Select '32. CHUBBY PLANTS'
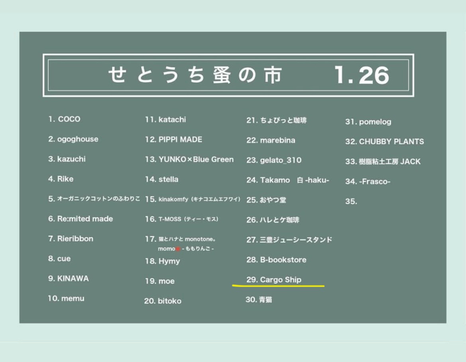The height and width of the screenshot is (362, 466). pyautogui.click(x=385, y=142)
